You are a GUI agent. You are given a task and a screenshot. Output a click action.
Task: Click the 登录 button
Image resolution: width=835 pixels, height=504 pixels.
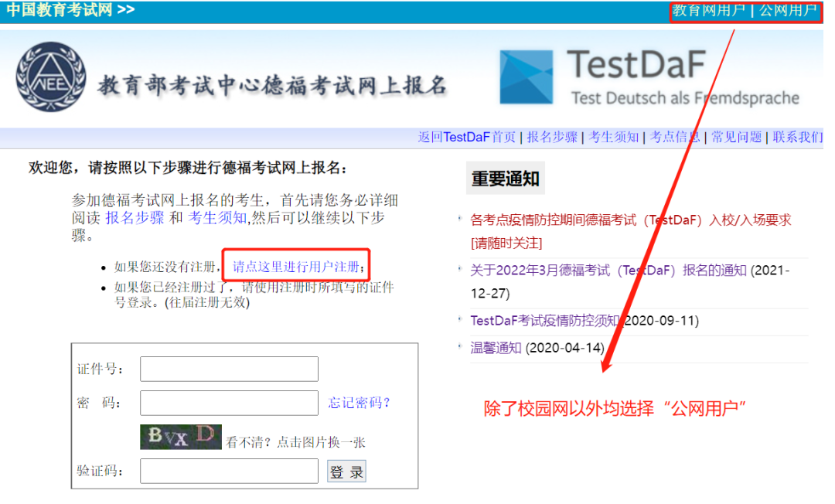(346, 472)
